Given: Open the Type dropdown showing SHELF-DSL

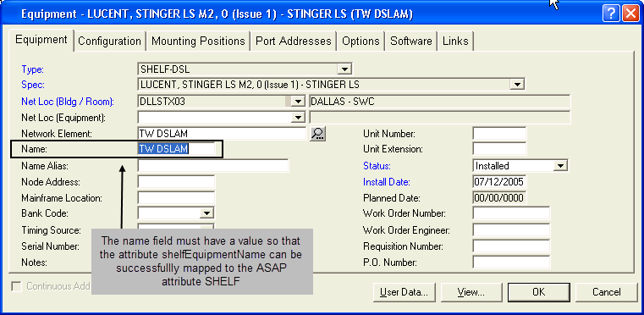Looking at the screenshot, I should coord(344,69).
